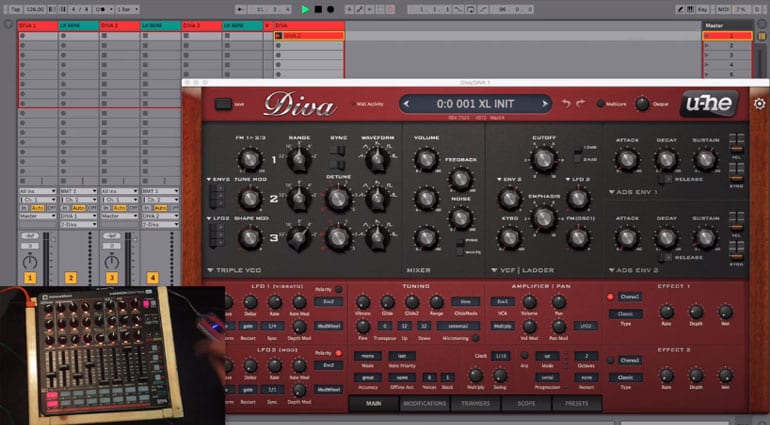Viewport: 770px width, 425px height.
Task: Open the Ableton quantization 1 Bar menu
Action: coord(128,9)
